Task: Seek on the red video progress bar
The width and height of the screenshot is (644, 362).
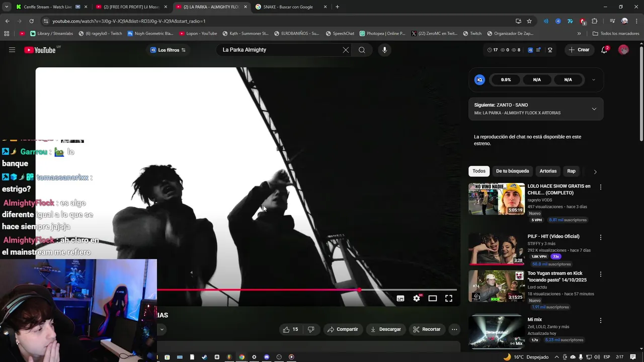Action: tap(307, 290)
